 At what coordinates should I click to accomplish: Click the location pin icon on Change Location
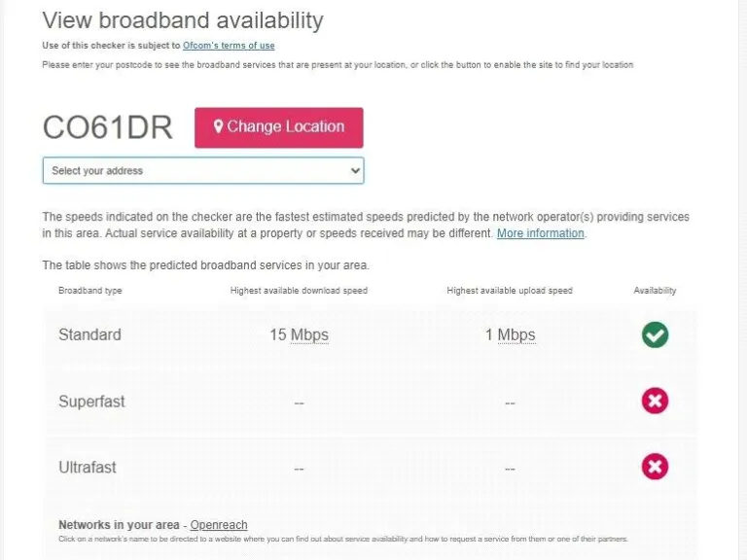[x=219, y=126]
